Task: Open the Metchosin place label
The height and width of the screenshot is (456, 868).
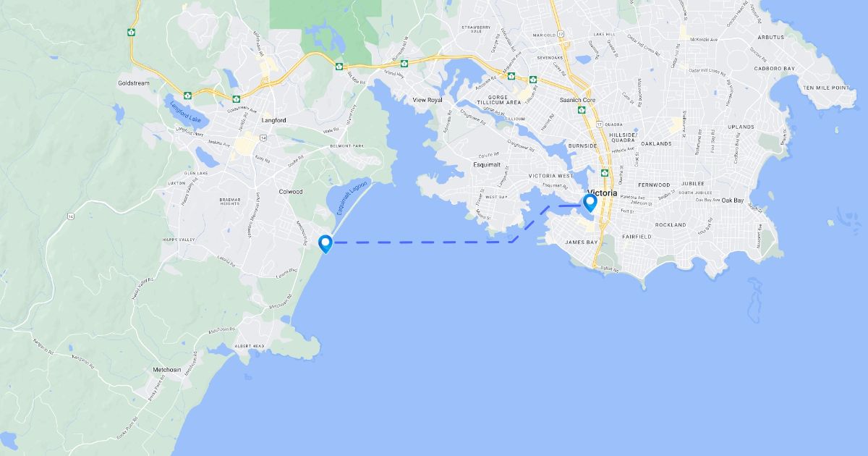Action: click(167, 370)
